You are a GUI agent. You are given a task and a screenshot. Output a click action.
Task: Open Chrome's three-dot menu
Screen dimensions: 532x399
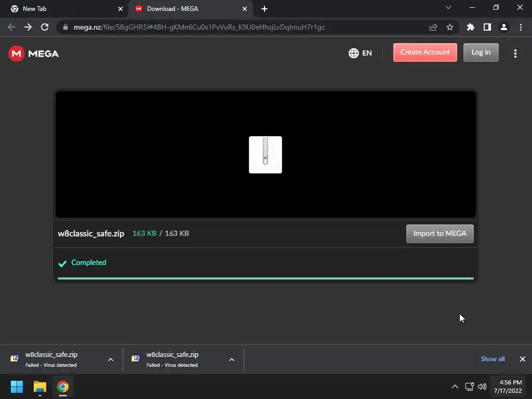tap(521, 27)
